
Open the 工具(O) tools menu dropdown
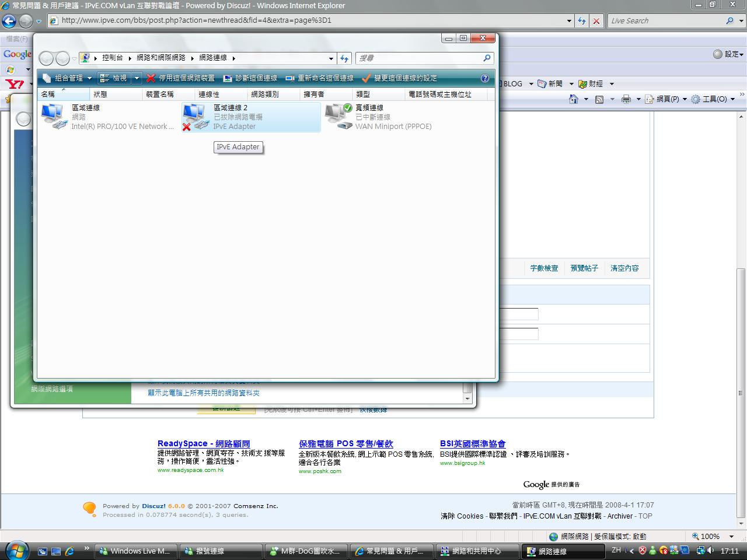[x=713, y=99]
